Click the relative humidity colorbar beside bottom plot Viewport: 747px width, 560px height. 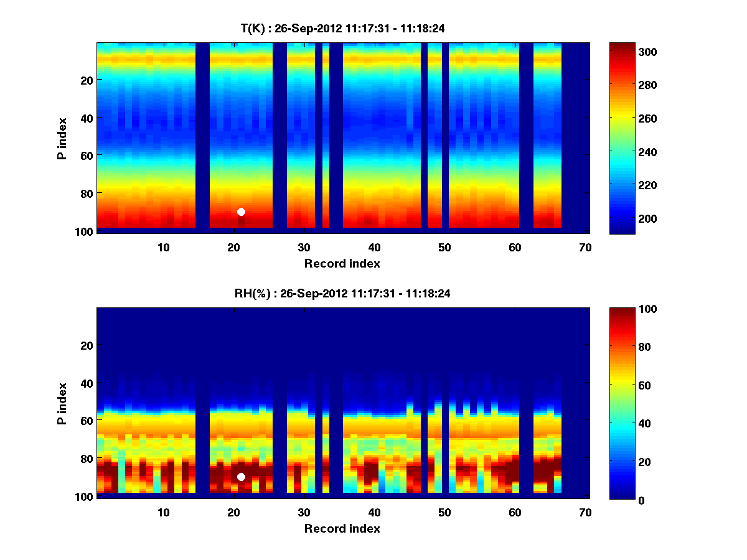click(622, 403)
